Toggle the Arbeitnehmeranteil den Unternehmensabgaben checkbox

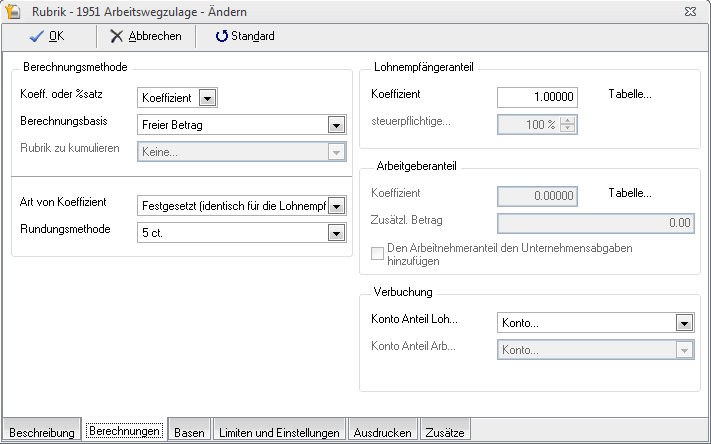(x=378, y=251)
